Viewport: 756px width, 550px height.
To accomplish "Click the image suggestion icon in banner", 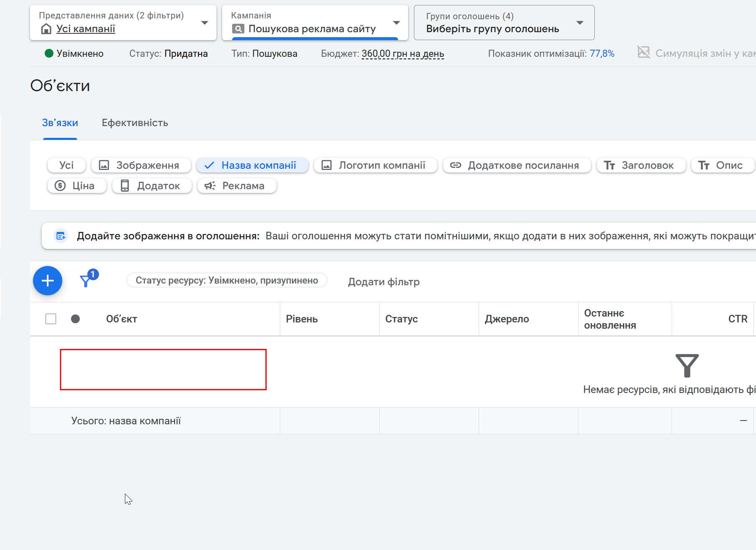I will click(61, 236).
